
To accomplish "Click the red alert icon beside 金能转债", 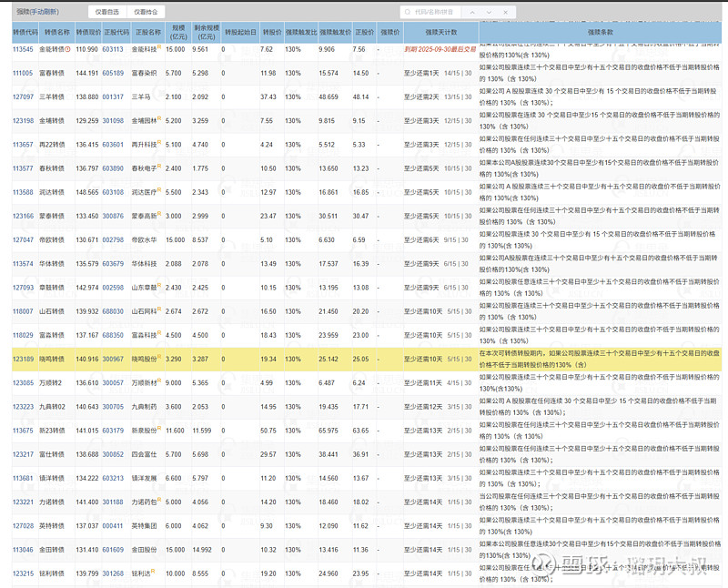I will pyautogui.click(x=68, y=49).
